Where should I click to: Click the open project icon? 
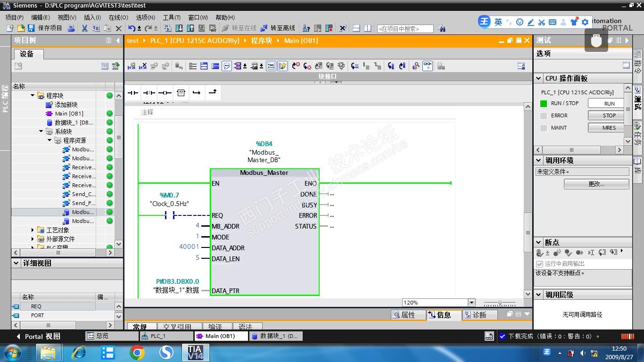click(x=21, y=28)
